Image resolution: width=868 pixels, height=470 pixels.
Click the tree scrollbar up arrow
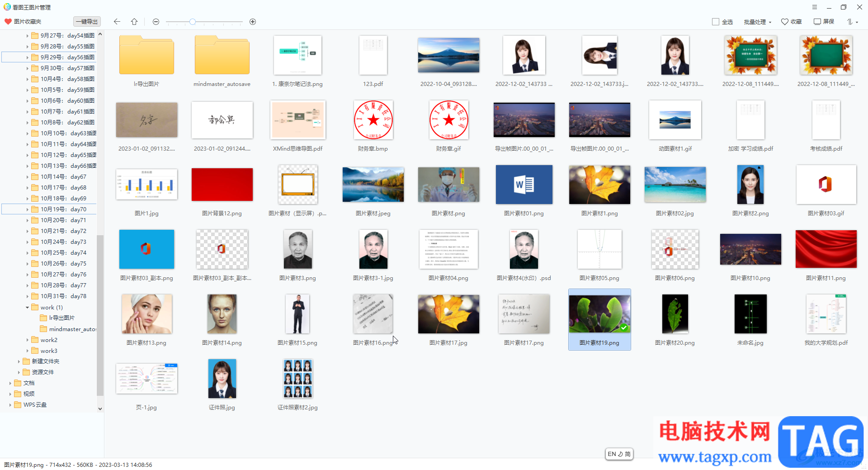[100, 34]
